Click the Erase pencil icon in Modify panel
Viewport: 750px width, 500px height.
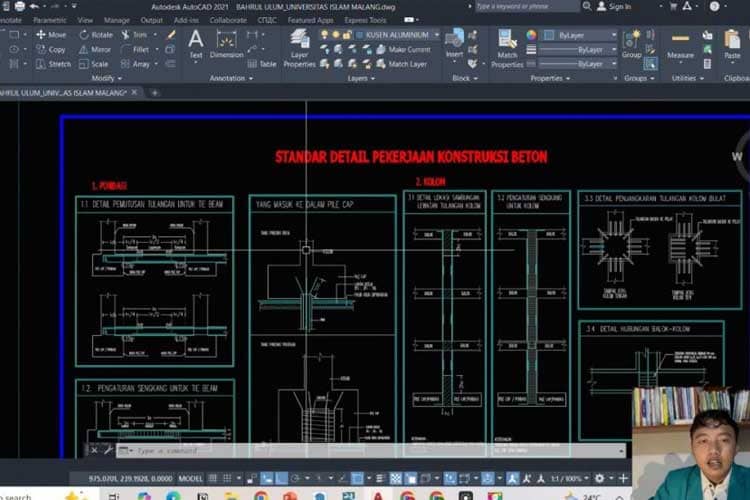click(171, 34)
